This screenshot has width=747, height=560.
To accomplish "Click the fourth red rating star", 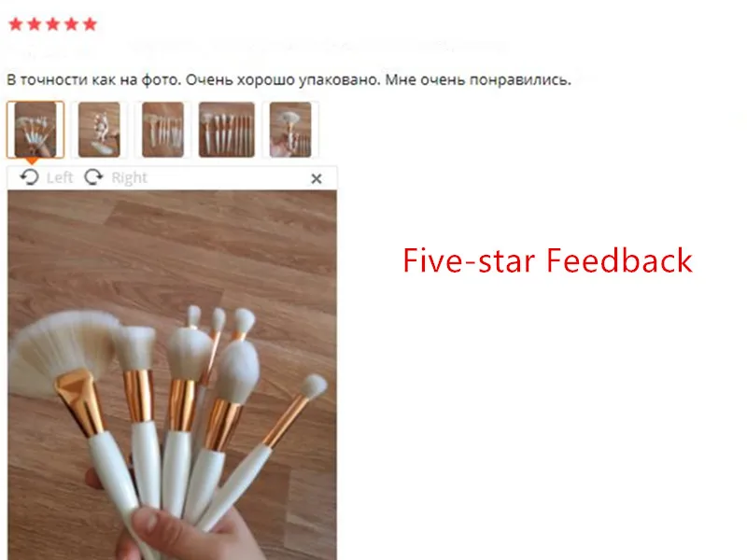I will (x=72, y=24).
